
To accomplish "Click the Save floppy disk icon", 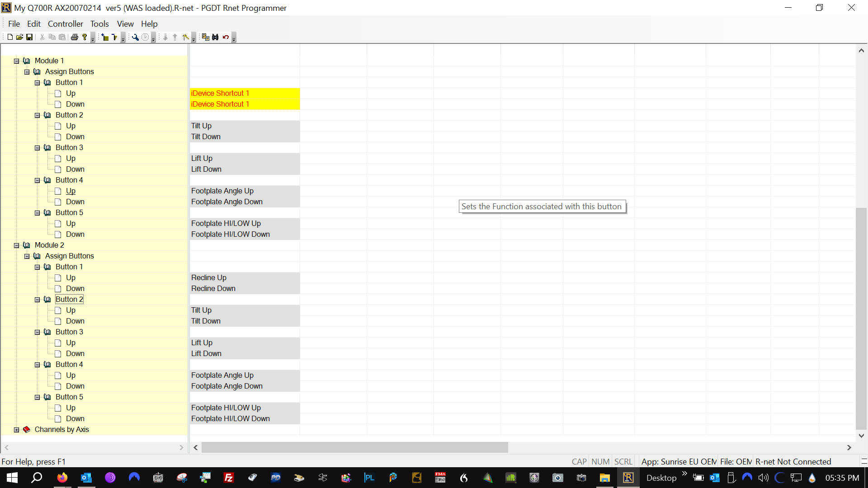I will [x=29, y=37].
